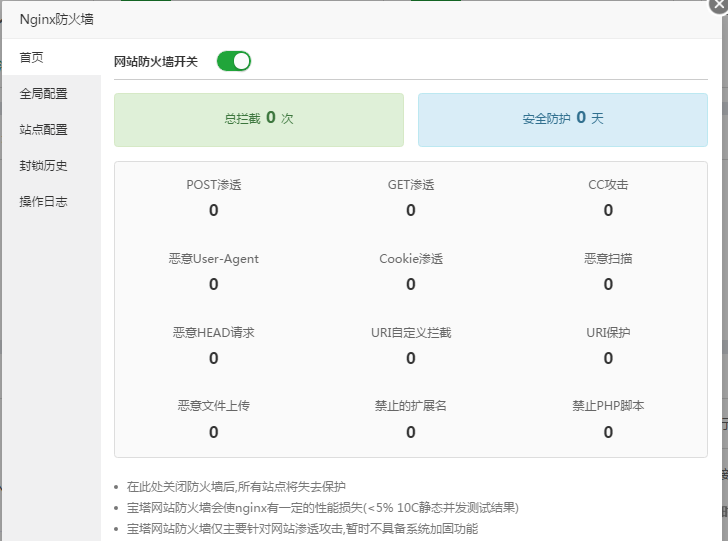The width and height of the screenshot is (728, 541).
Task: Select the 恶意User-Agent label
Action: click(x=214, y=259)
